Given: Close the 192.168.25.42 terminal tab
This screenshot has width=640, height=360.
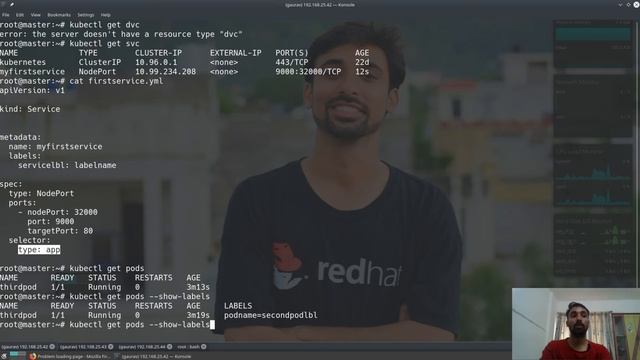Looking at the screenshot, I should click(x=52, y=347).
